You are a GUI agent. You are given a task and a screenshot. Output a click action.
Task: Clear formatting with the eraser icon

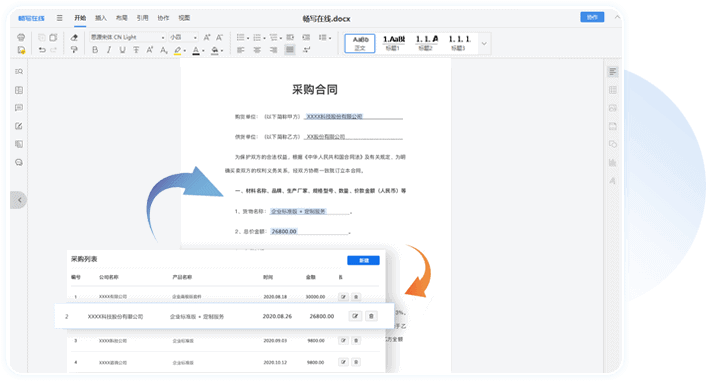(74, 37)
